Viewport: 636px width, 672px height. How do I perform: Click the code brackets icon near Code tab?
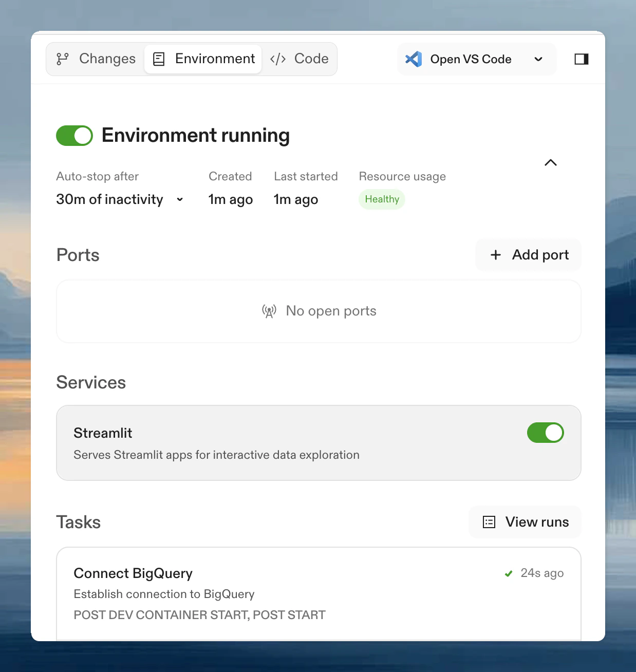point(278,59)
